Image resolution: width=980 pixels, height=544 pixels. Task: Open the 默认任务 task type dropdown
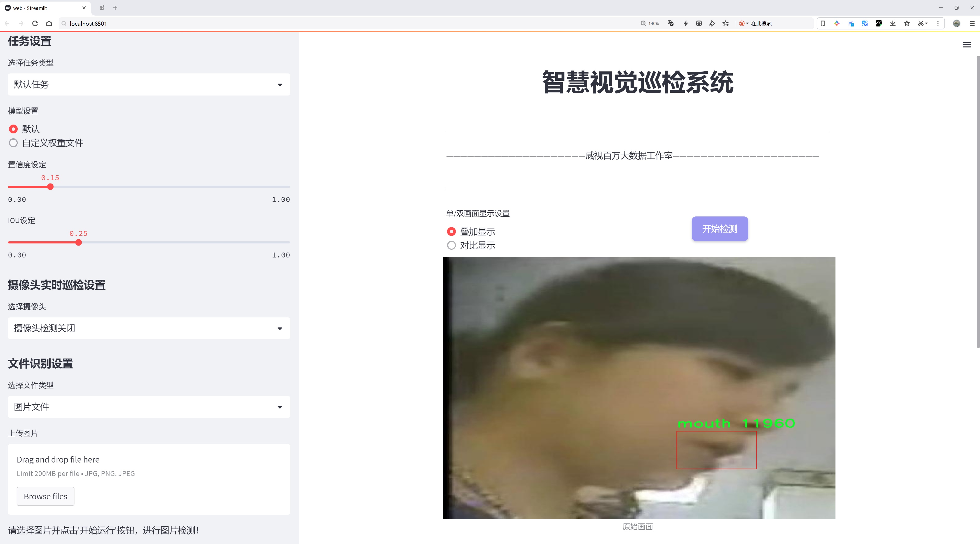148,84
